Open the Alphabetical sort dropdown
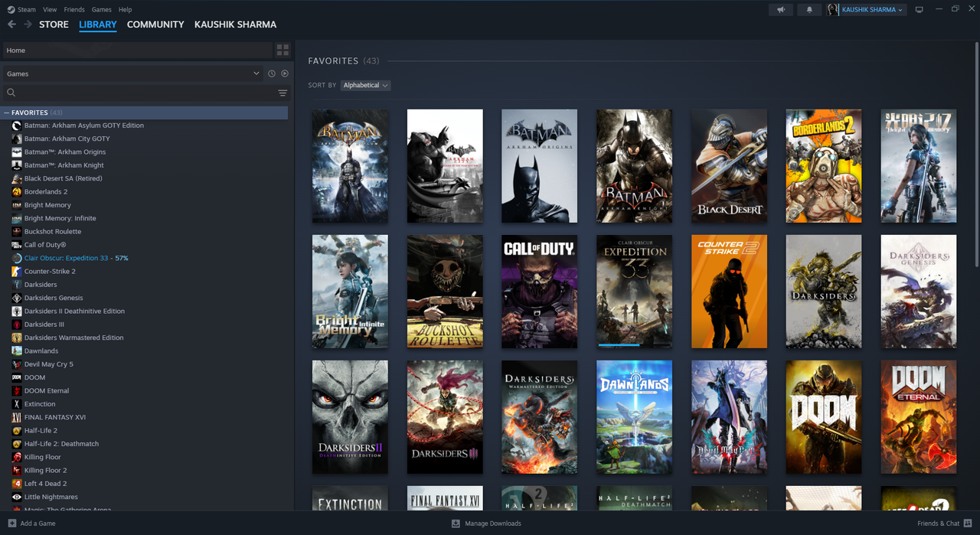Image resolution: width=980 pixels, height=535 pixels. [x=365, y=85]
